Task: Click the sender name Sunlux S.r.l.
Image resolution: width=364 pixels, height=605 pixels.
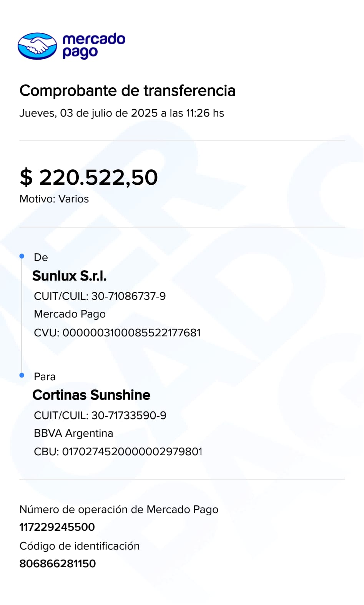Action: point(69,276)
